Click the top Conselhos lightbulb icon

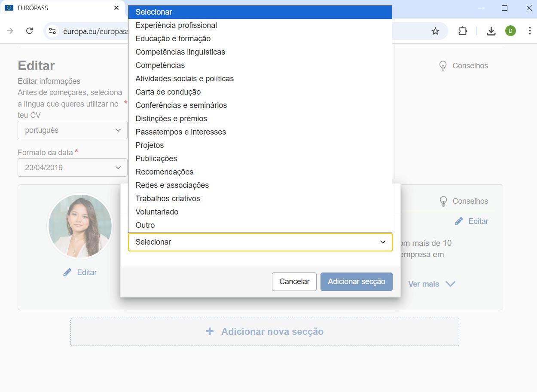click(x=443, y=65)
